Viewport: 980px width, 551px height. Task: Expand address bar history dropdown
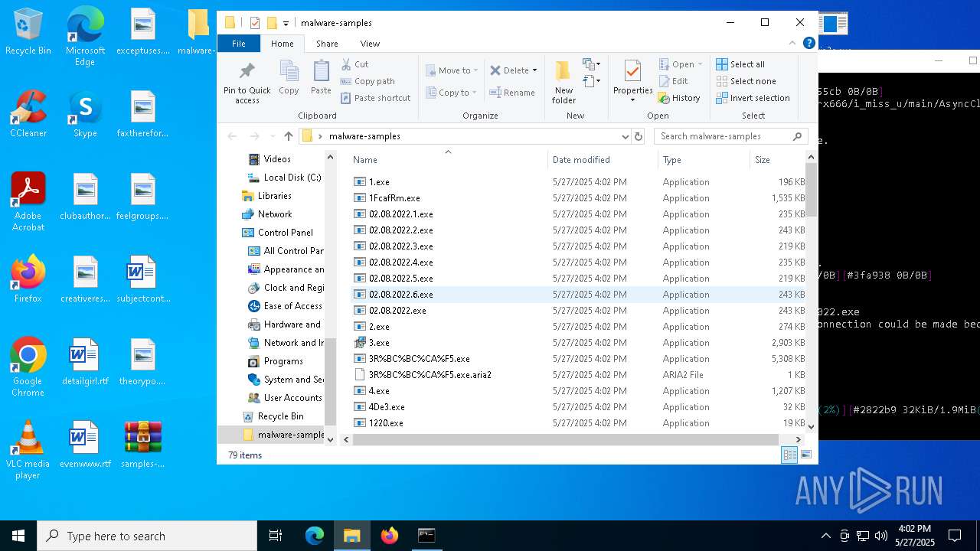pos(625,136)
